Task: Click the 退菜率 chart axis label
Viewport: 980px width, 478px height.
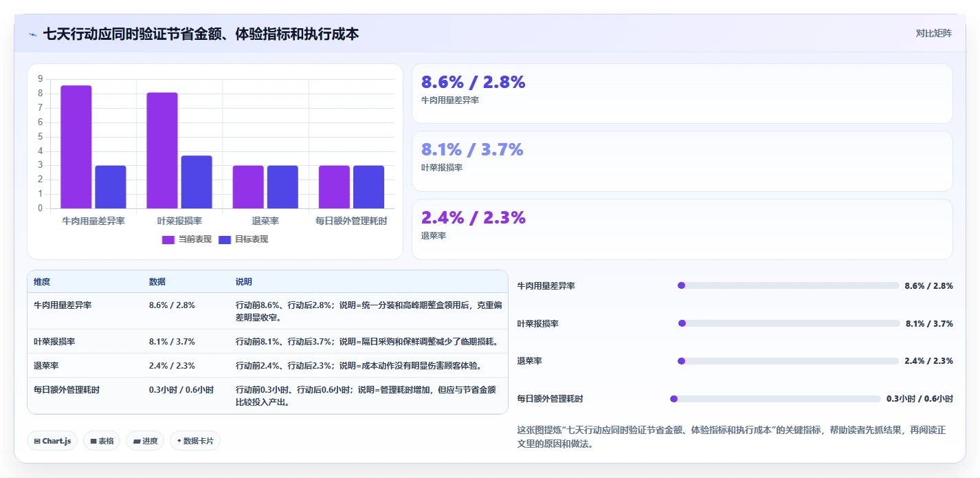Action: tap(265, 221)
